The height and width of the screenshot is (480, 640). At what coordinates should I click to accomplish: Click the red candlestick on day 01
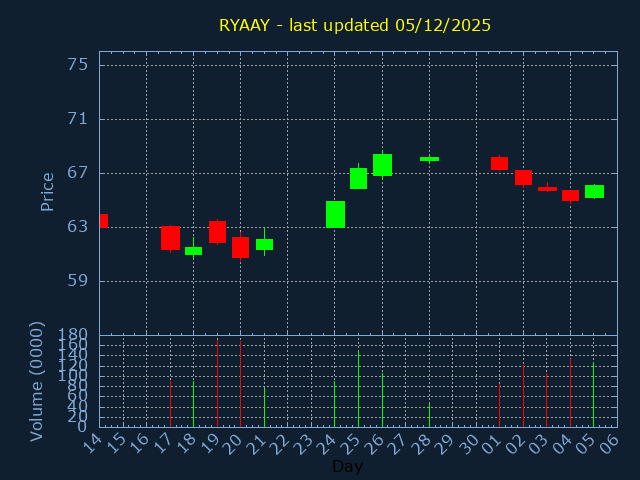[499, 163]
